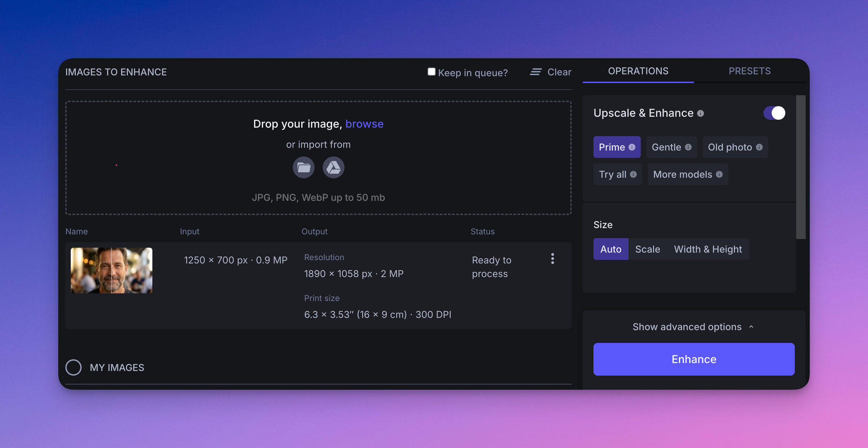Switch to the Presets tab
Viewport: 868px width, 448px height.
click(749, 71)
